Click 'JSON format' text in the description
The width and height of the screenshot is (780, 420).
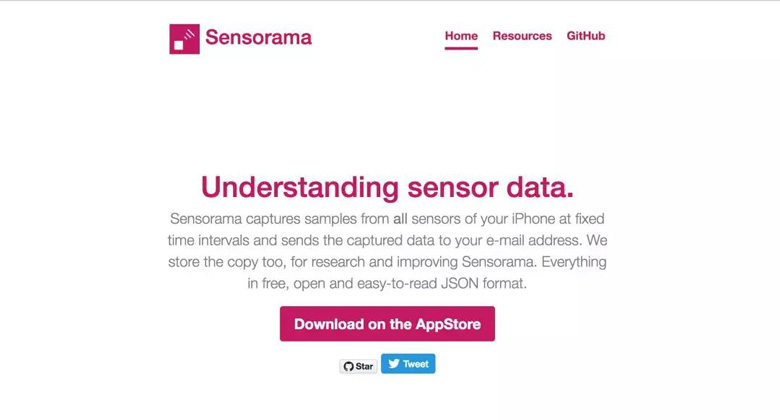tap(481, 284)
